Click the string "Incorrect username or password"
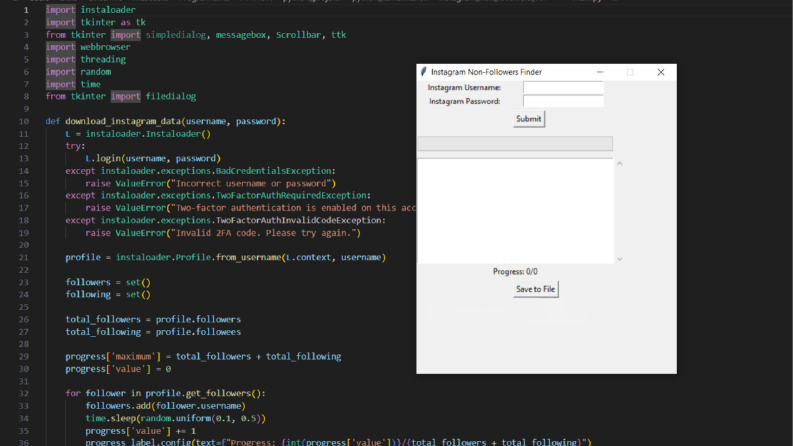This screenshot has height=446, width=793. (x=251, y=183)
